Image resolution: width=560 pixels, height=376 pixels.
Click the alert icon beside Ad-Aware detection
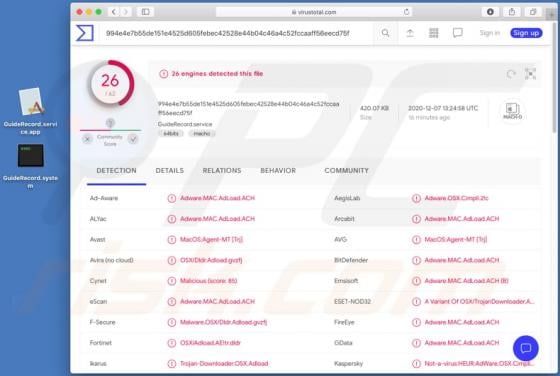click(172, 198)
